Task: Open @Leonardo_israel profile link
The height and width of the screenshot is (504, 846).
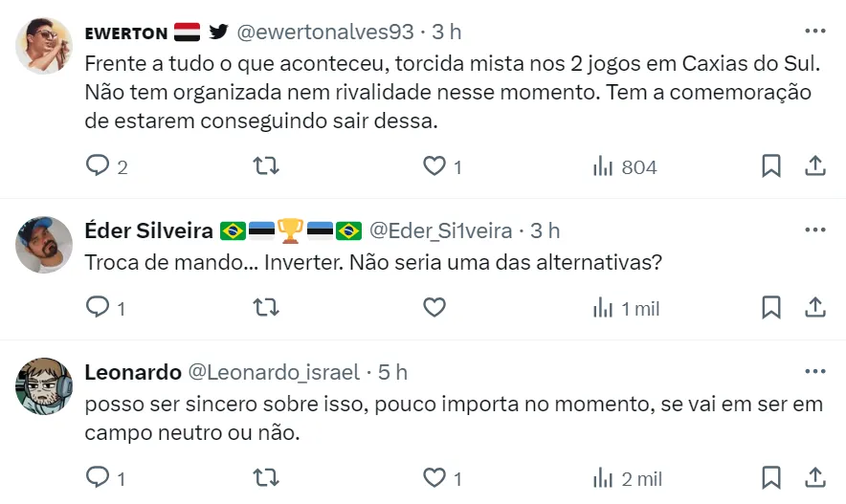Action: 276,372
